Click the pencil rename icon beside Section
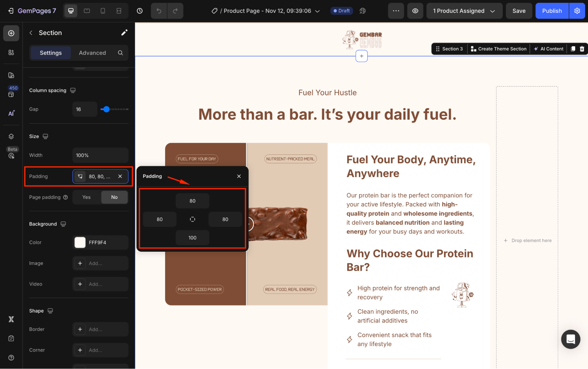Screen dimensions: 588x369 (124, 33)
